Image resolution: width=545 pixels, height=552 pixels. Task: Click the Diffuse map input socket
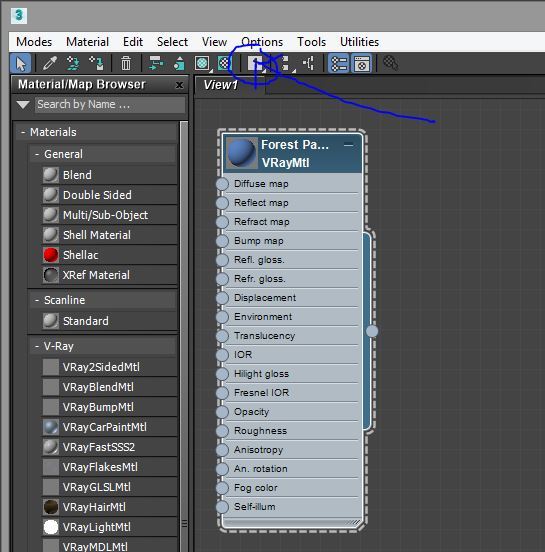[222, 184]
